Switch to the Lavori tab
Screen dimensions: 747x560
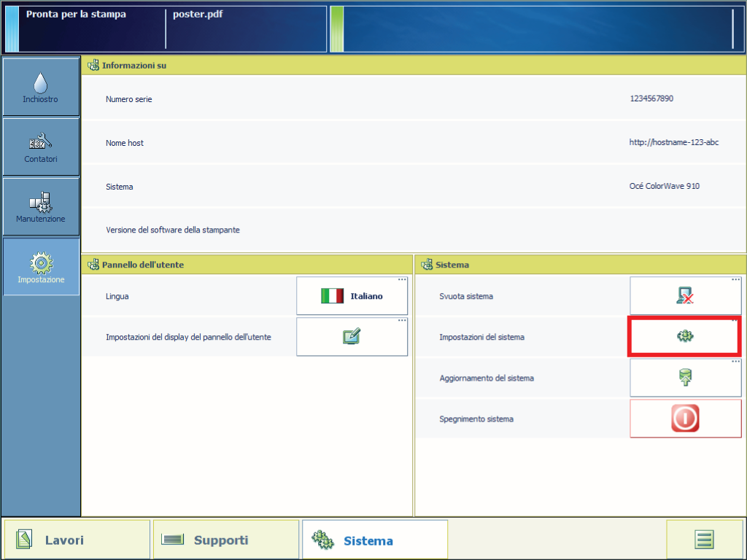click(77, 540)
